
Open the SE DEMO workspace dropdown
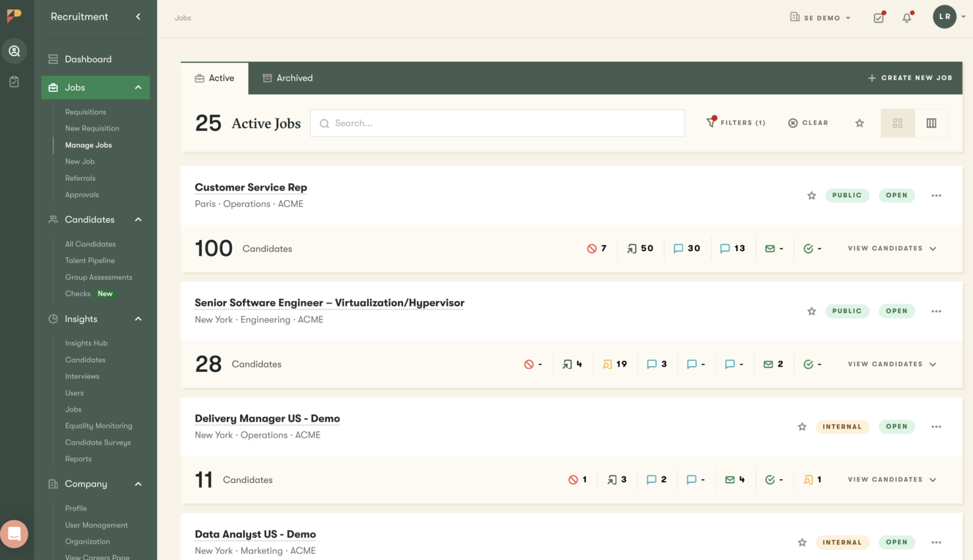pos(820,18)
